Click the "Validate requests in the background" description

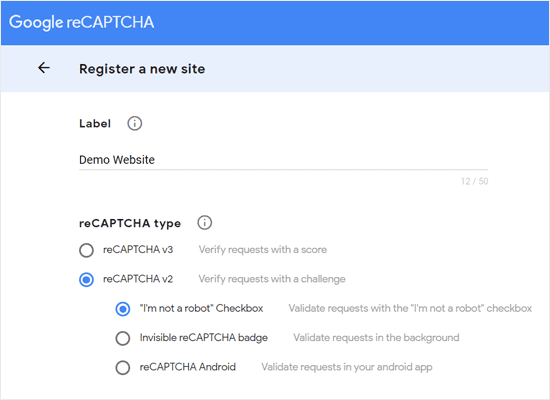point(376,338)
